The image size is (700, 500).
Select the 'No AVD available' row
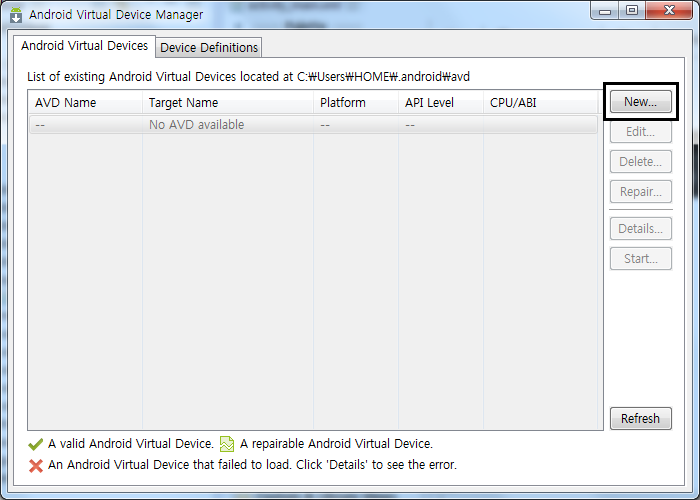[313, 125]
